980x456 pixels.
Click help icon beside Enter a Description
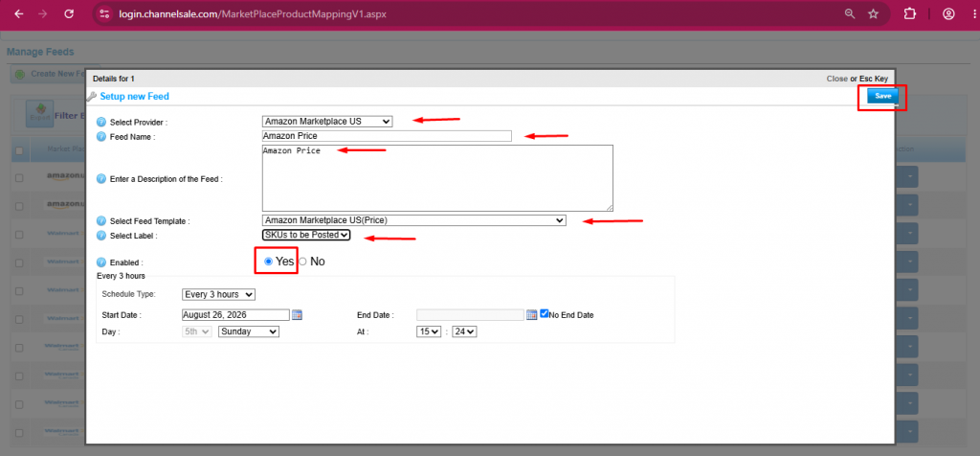pyautogui.click(x=101, y=179)
